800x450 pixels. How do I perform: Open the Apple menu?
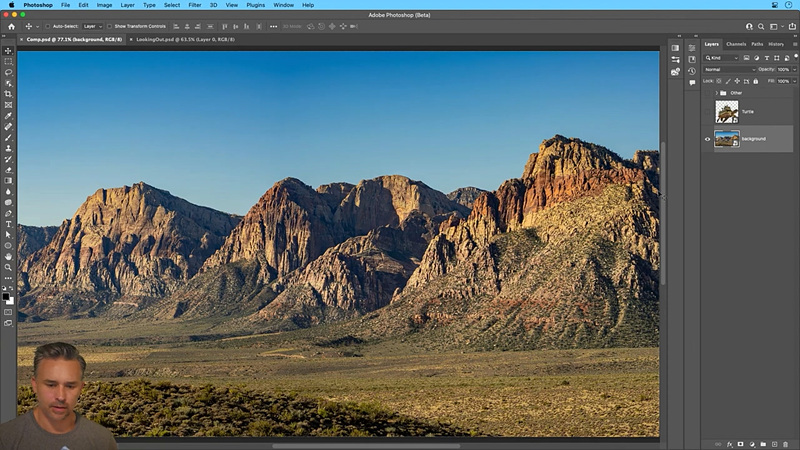pyautogui.click(x=11, y=5)
